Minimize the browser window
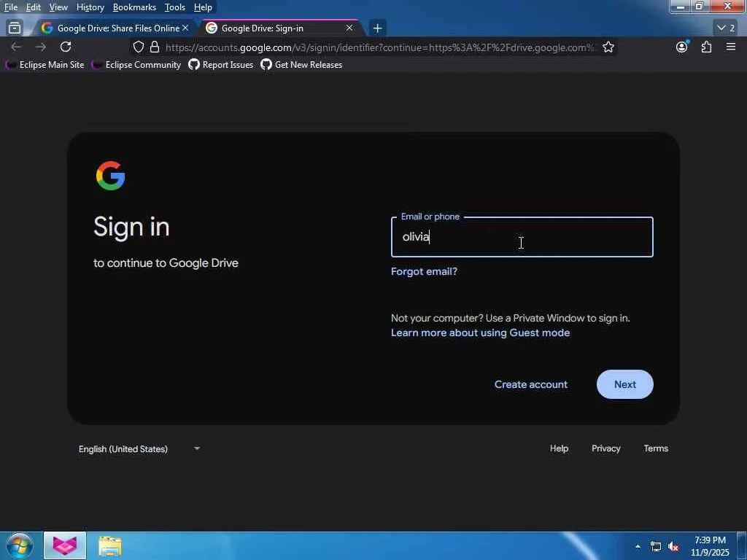 click(681, 7)
